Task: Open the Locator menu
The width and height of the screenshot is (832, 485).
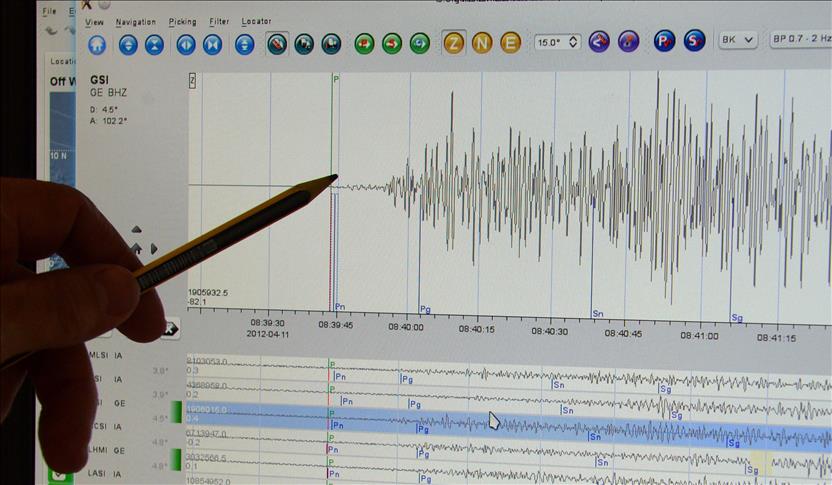Action: (x=256, y=21)
